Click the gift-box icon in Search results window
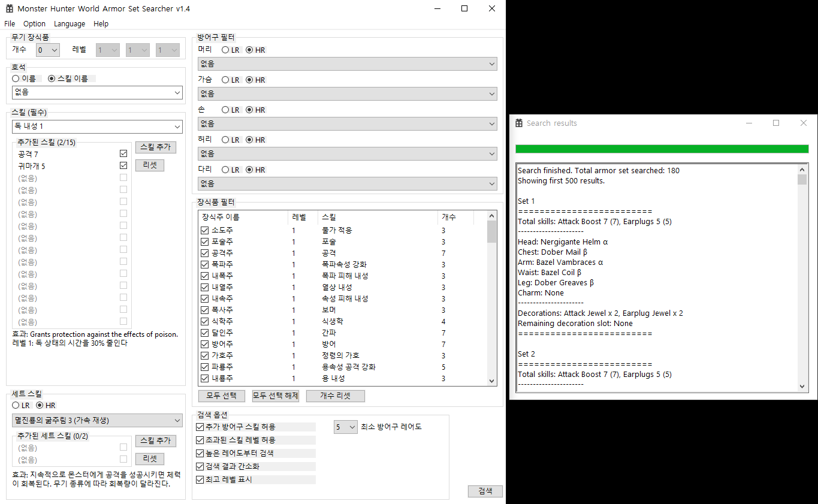 click(x=519, y=123)
